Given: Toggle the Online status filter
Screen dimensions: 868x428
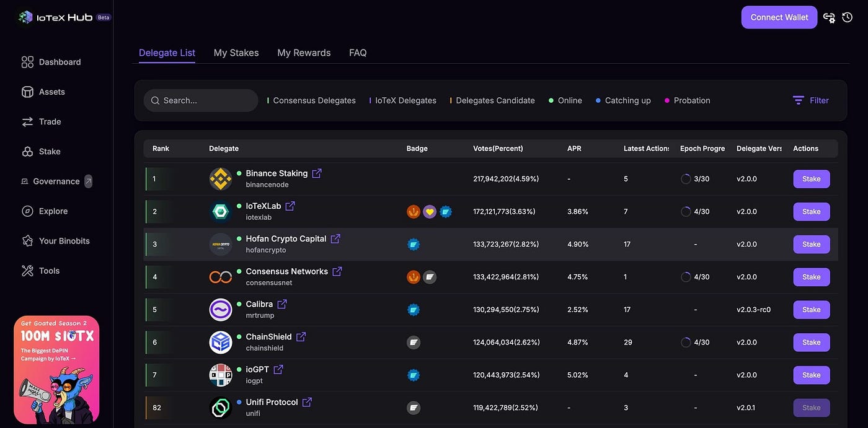Looking at the screenshot, I should click(x=565, y=100).
